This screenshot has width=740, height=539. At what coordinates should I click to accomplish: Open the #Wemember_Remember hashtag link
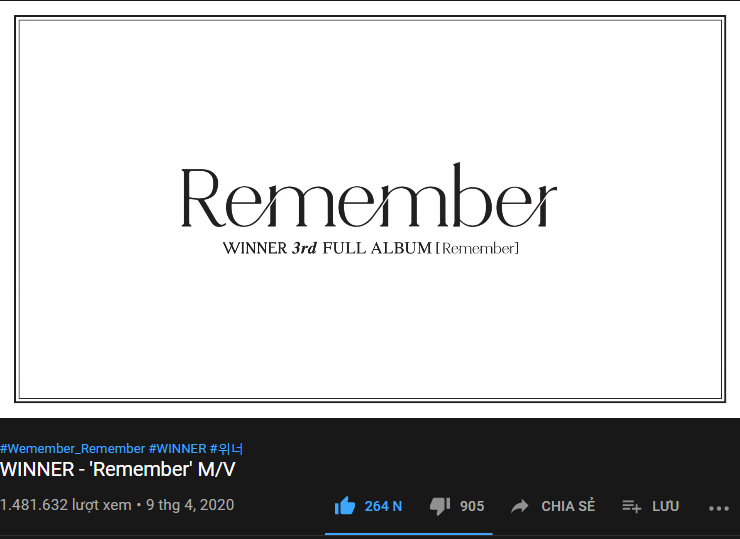click(73, 448)
